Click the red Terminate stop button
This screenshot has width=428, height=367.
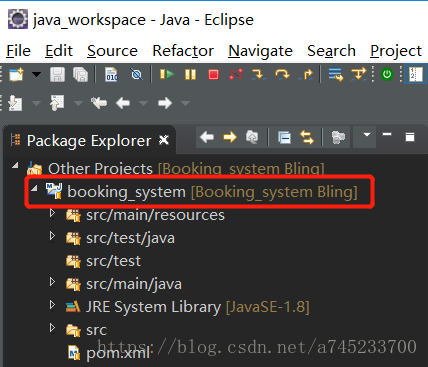click(213, 74)
